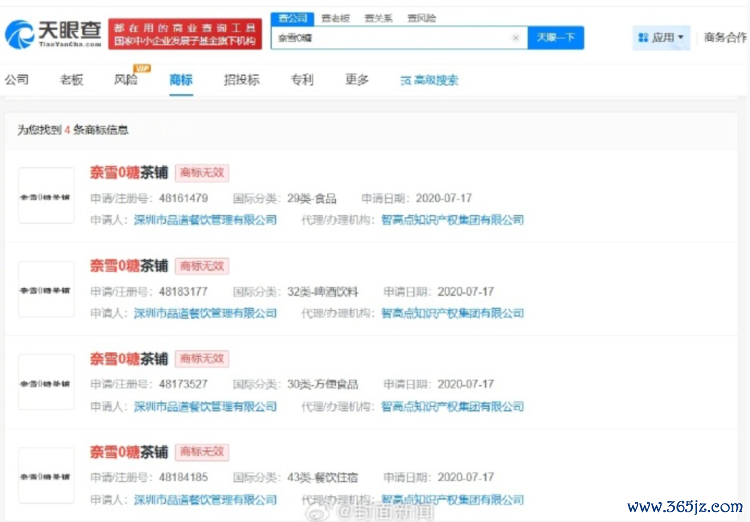750x522 pixels.
Task: Click 商标无效 badge in 48173527 row
Action: pyautogui.click(x=202, y=359)
